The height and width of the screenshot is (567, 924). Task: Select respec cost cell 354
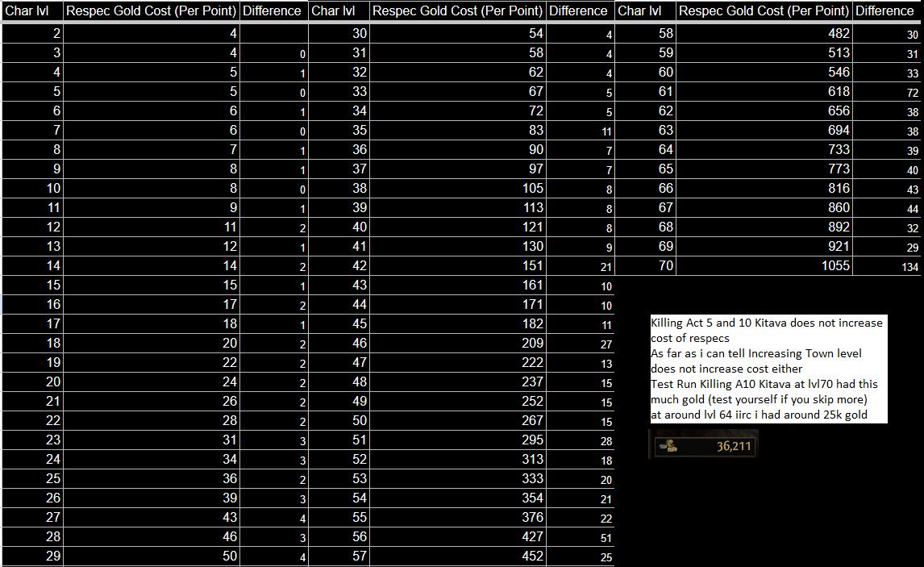coord(458,498)
